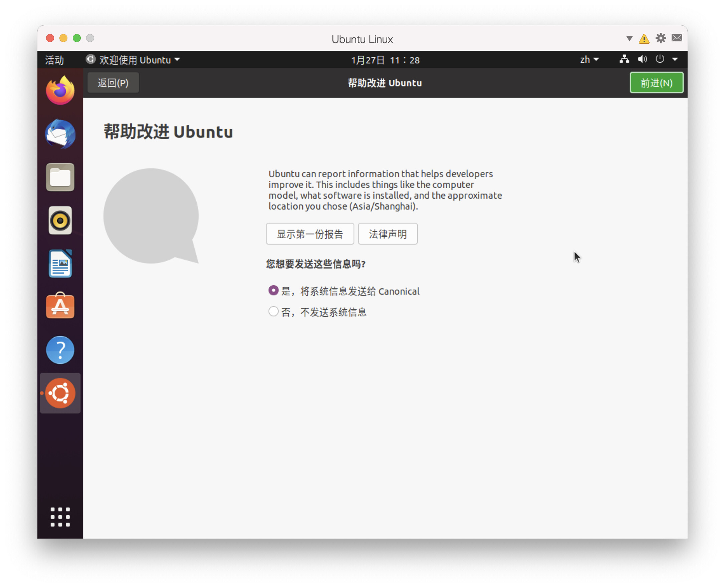Select 否，不发送系统信息 option
Image resolution: width=725 pixels, height=588 pixels.
click(317, 312)
